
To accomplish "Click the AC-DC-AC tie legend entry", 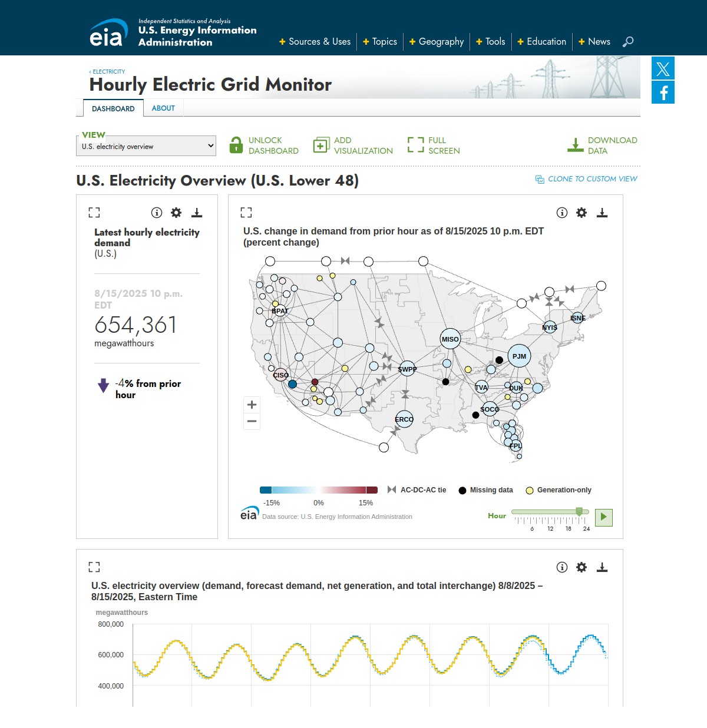I will [x=417, y=490].
